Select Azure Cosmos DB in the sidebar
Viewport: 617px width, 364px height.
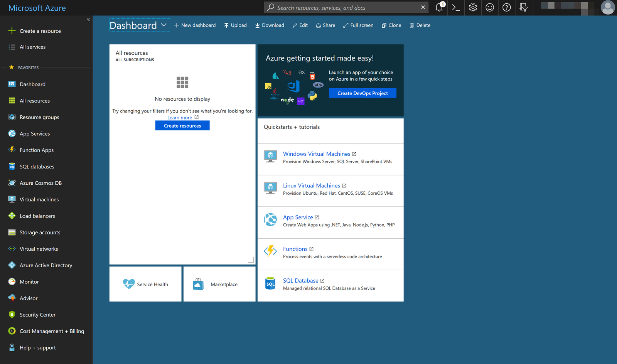(x=40, y=183)
